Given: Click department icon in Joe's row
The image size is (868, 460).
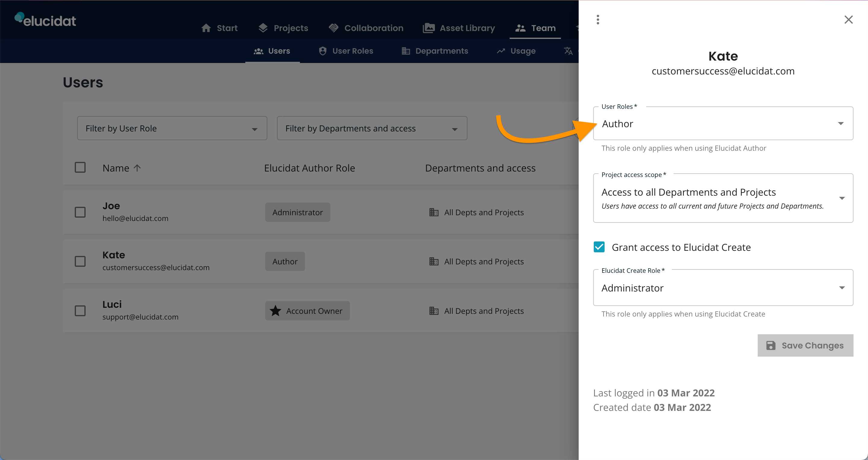Looking at the screenshot, I should pyautogui.click(x=434, y=212).
